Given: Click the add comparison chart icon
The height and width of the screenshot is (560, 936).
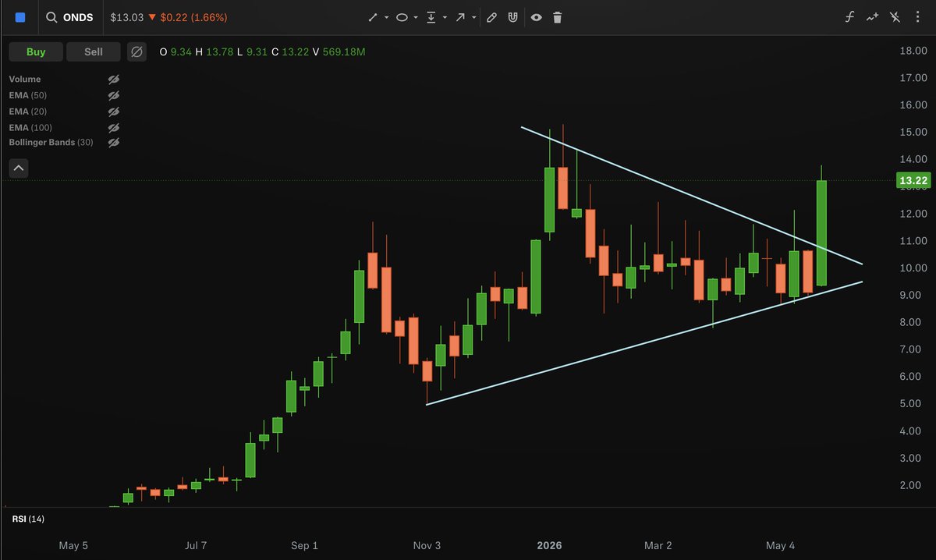Looking at the screenshot, I should [873, 17].
